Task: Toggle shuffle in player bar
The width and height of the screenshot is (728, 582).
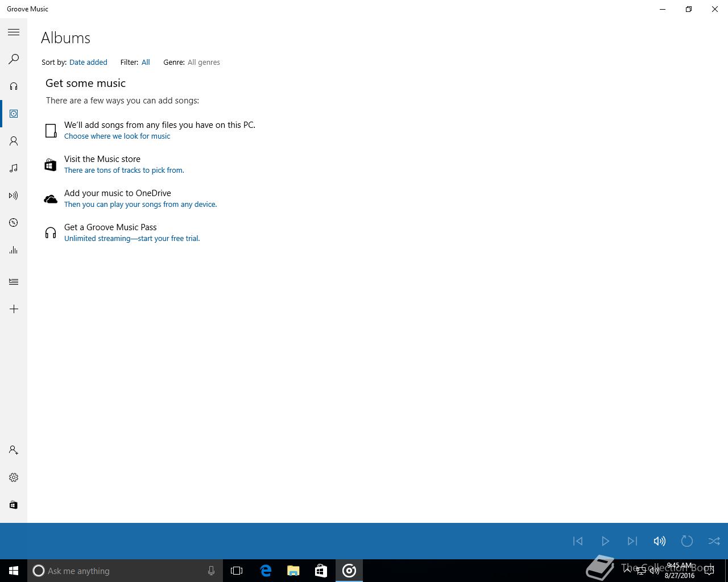Action: point(714,541)
